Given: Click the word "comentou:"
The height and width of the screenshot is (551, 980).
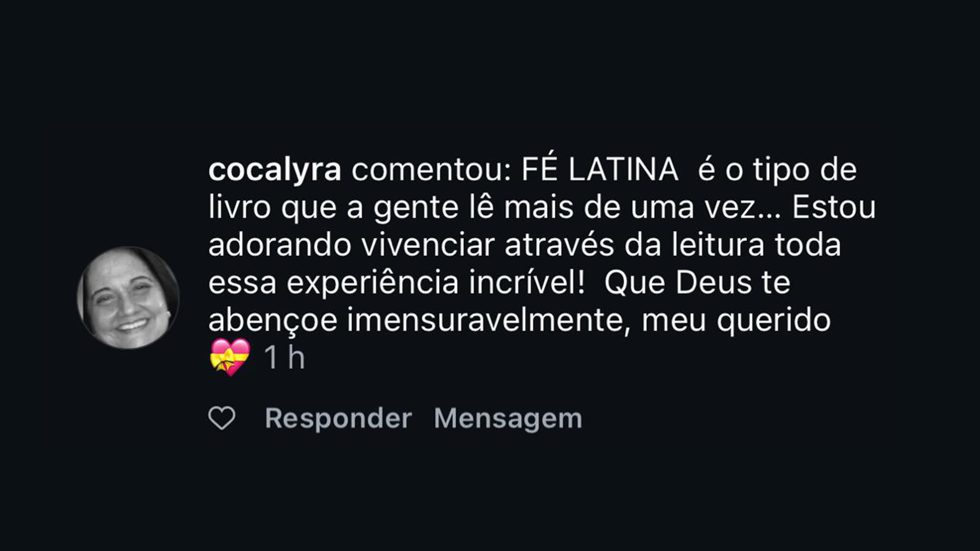Looking at the screenshot, I should pyautogui.click(x=431, y=170).
